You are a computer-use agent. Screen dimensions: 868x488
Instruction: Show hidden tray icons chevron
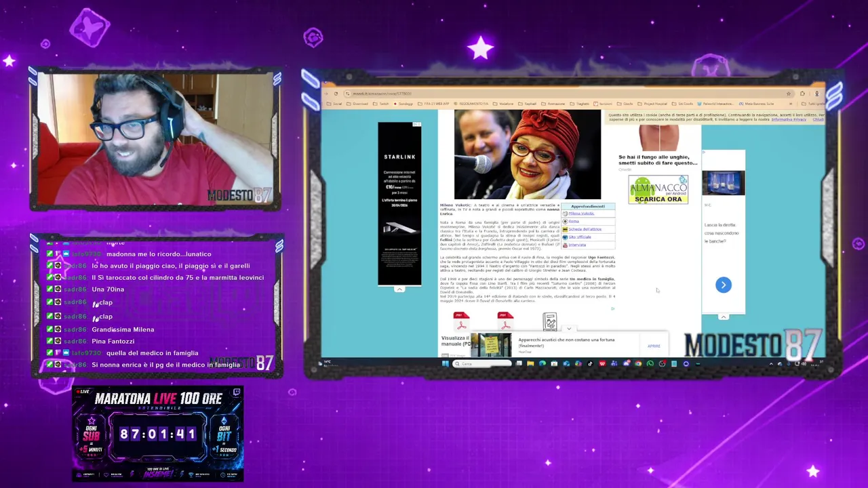[771, 364]
